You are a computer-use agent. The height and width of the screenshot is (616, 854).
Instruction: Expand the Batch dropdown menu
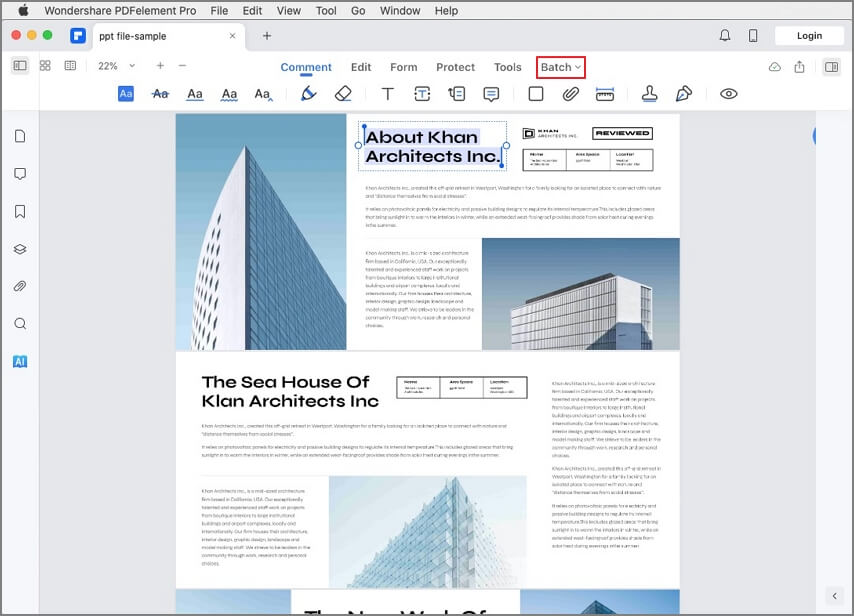click(561, 67)
